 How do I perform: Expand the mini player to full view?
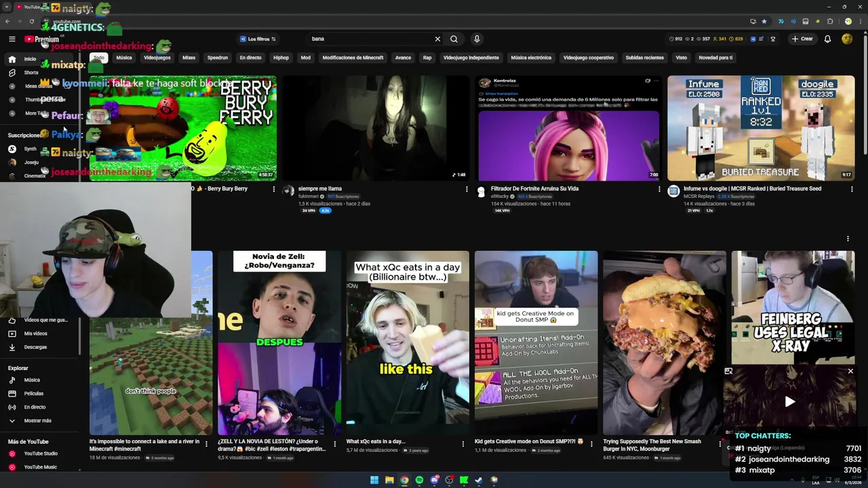[728, 371]
